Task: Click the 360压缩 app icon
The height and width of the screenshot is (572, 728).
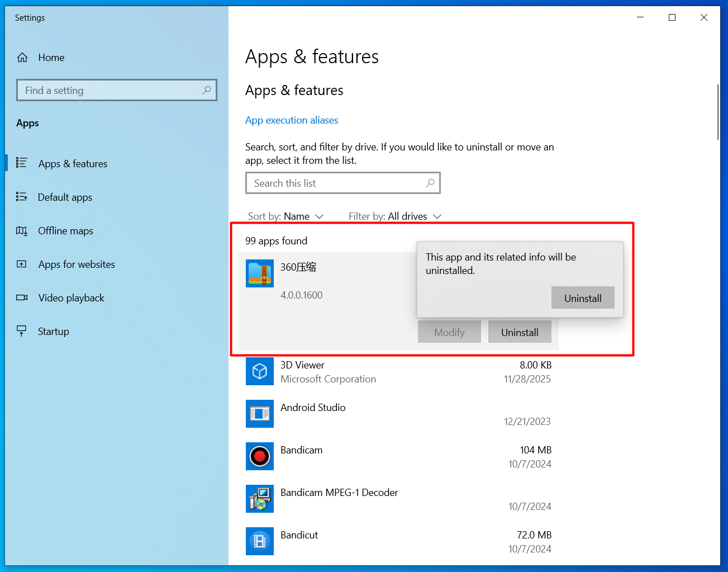Action: click(x=260, y=273)
